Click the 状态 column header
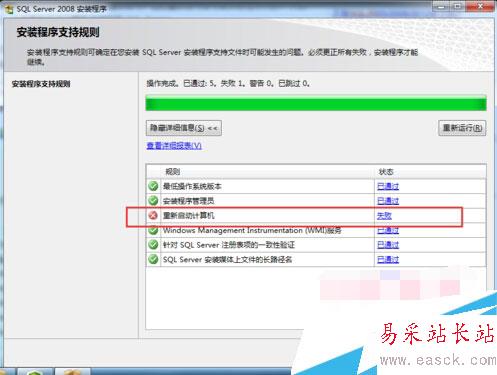This screenshot has height=375, width=497. click(386, 172)
